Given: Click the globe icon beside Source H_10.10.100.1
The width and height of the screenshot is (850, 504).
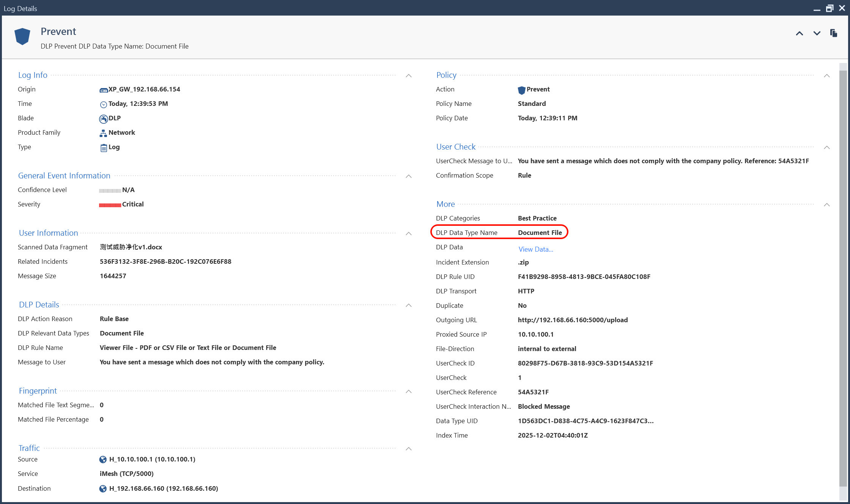Looking at the screenshot, I should (x=103, y=459).
